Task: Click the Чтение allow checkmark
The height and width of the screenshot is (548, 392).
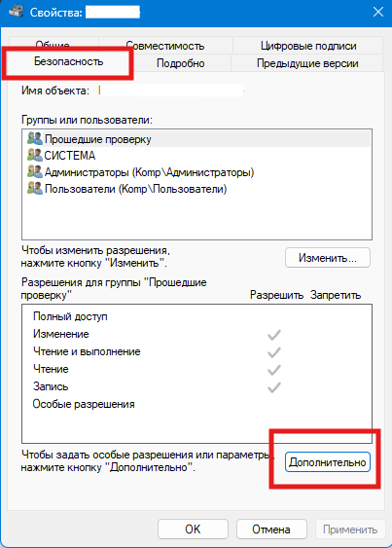Action: 274,370
